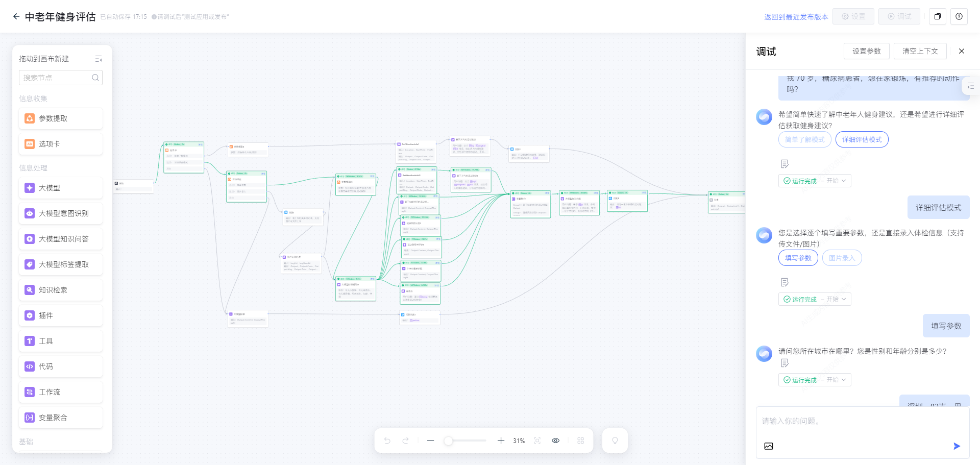Expand the second 运行完成 status dropdown
The width and height of the screenshot is (980, 465).
[x=814, y=299]
